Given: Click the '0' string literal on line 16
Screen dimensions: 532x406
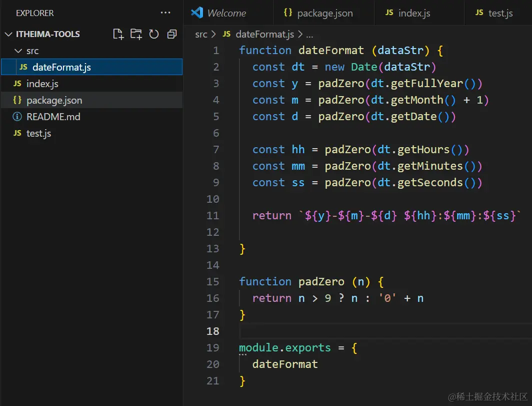Looking at the screenshot, I should 387,298.
